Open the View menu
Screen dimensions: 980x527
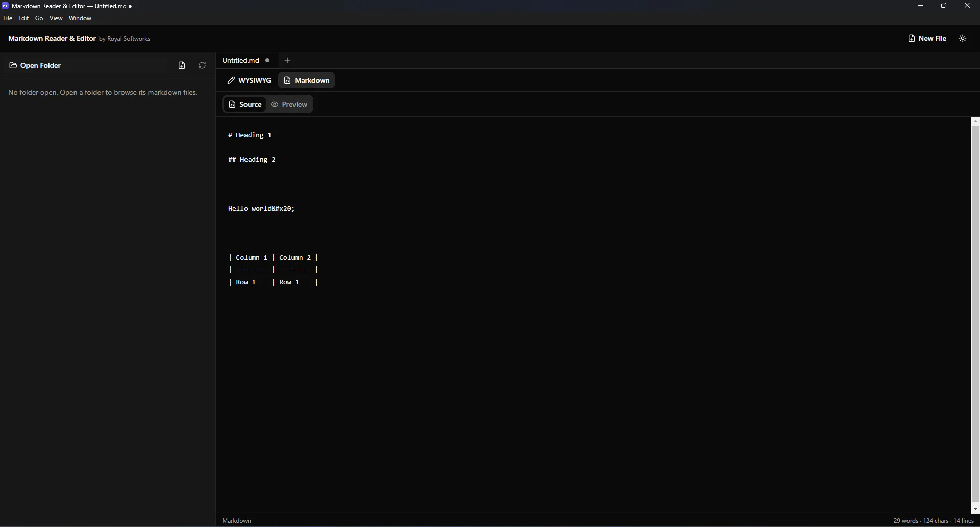coord(56,18)
